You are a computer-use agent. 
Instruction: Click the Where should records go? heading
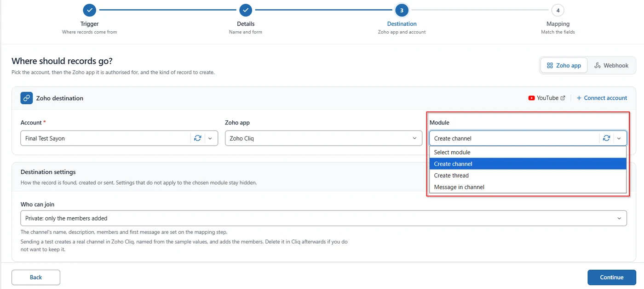coord(62,61)
